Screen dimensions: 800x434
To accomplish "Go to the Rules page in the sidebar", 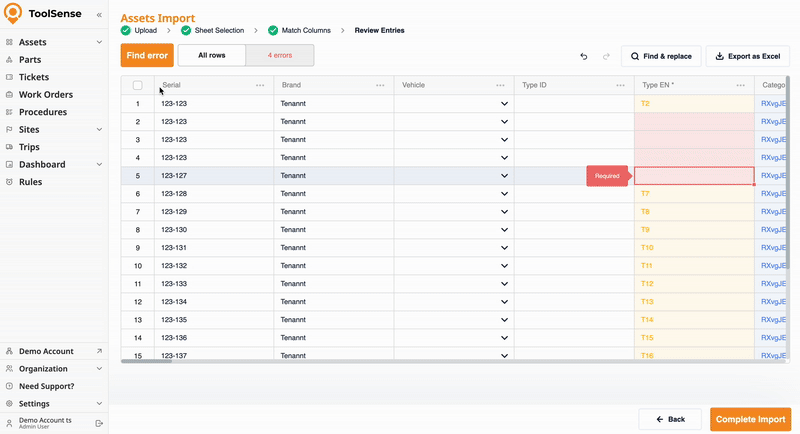I will tap(30, 182).
